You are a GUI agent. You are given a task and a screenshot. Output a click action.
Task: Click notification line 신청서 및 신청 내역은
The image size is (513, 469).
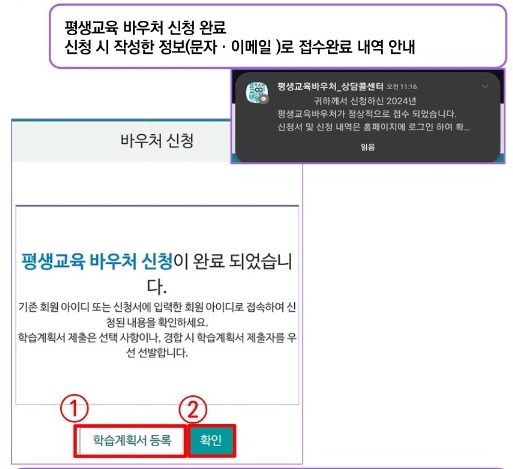[x=374, y=127]
